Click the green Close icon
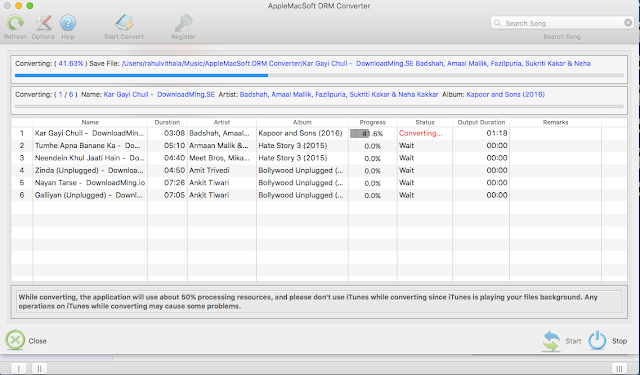640x375 pixels. tap(15, 340)
